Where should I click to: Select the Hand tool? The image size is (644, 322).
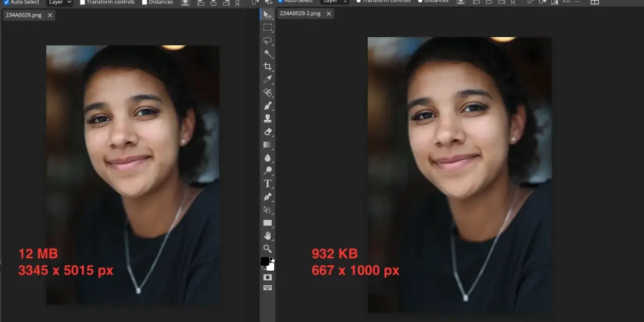coord(268,235)
